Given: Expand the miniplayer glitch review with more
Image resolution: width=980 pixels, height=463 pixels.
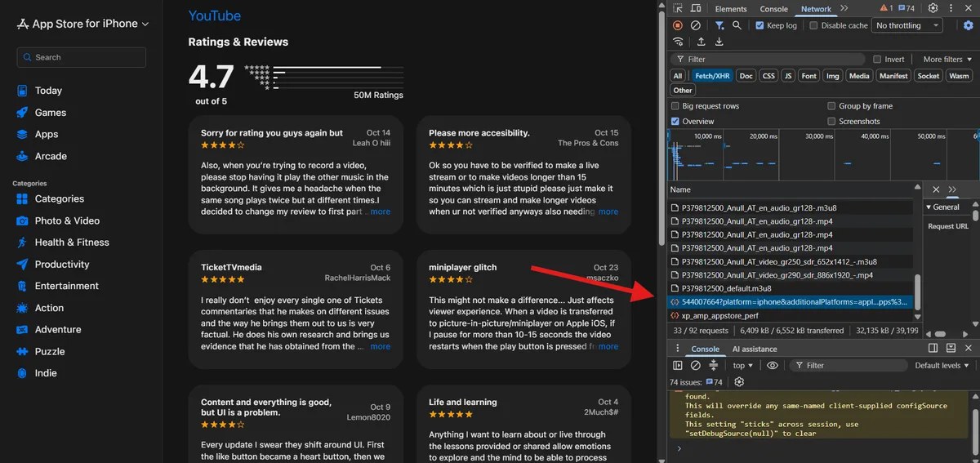Looking at the screenshot, I should tap(608, 346).
